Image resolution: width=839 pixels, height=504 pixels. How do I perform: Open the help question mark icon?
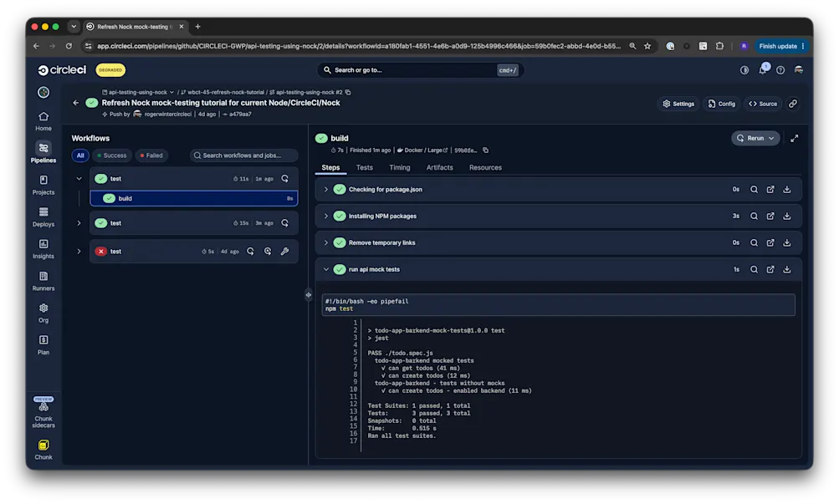click(x=780, y=70)
